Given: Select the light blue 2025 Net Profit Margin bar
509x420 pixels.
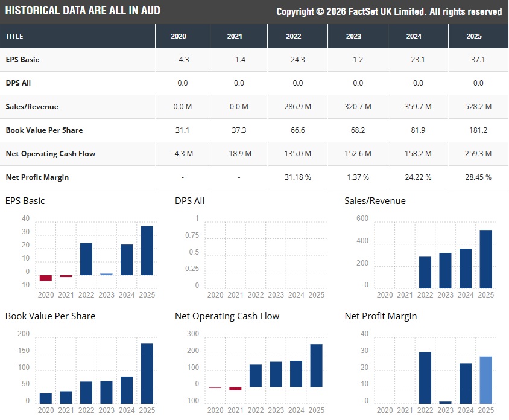Looking at the screenshot, I should [486, 380].
